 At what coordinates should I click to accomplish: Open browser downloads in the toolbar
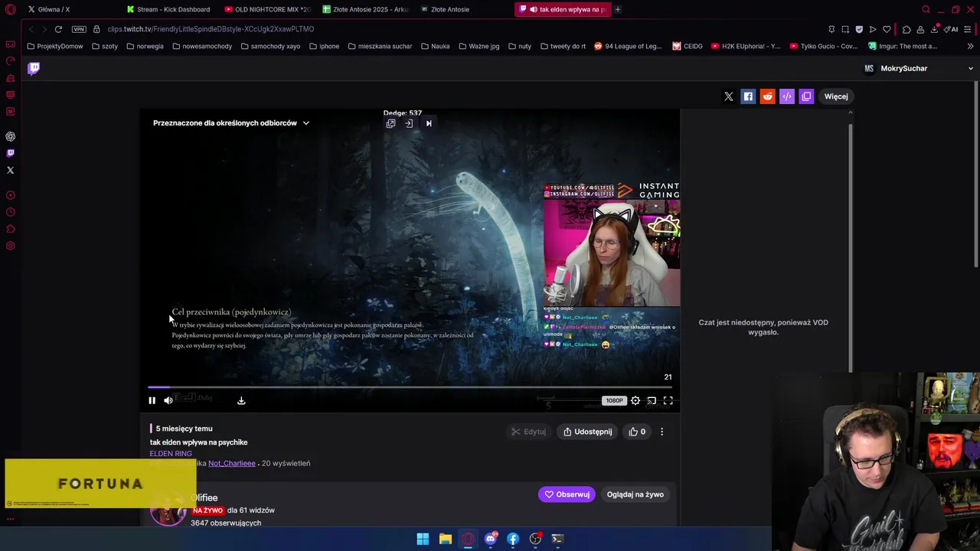coord(934,29)
